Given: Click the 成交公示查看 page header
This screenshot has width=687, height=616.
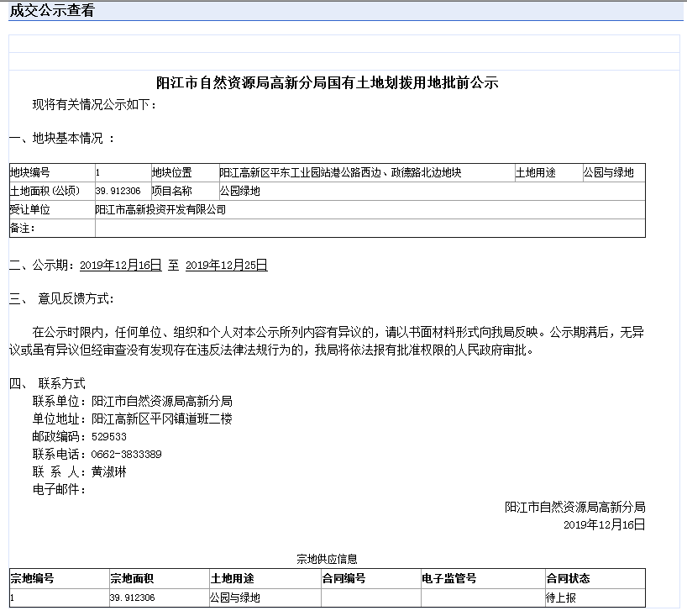Looking at the screenshot, I should point(52,11).
